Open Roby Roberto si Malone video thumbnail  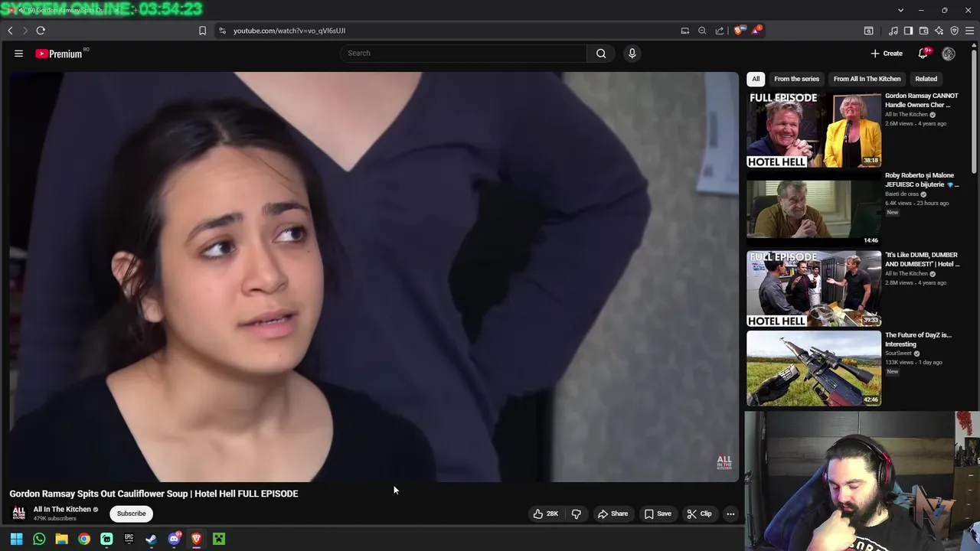click(x=814, y=209)
